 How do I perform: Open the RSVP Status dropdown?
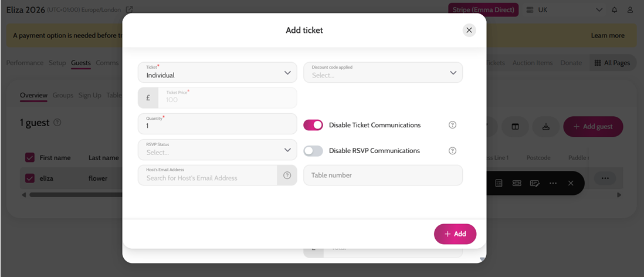point(217,150)
